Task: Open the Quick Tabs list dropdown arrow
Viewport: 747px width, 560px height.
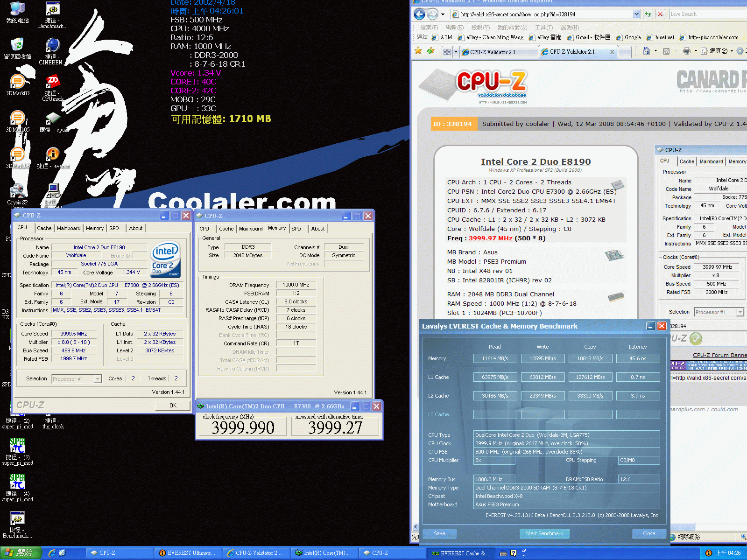Action: click(456, 52)
